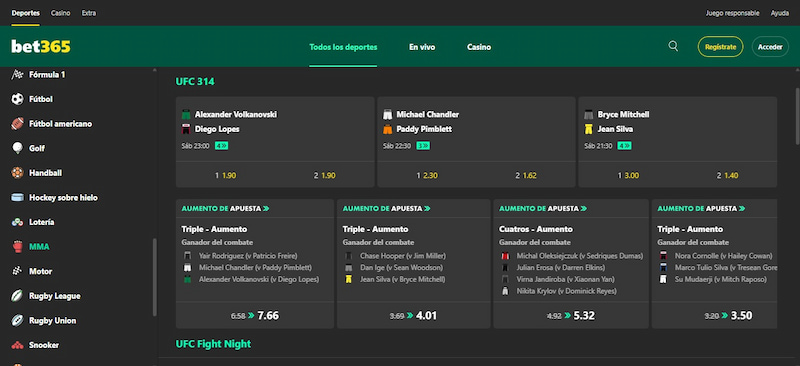Open the UFC 314 heading
This screenshot has height=366, width=800.
(x=195, y=81)
